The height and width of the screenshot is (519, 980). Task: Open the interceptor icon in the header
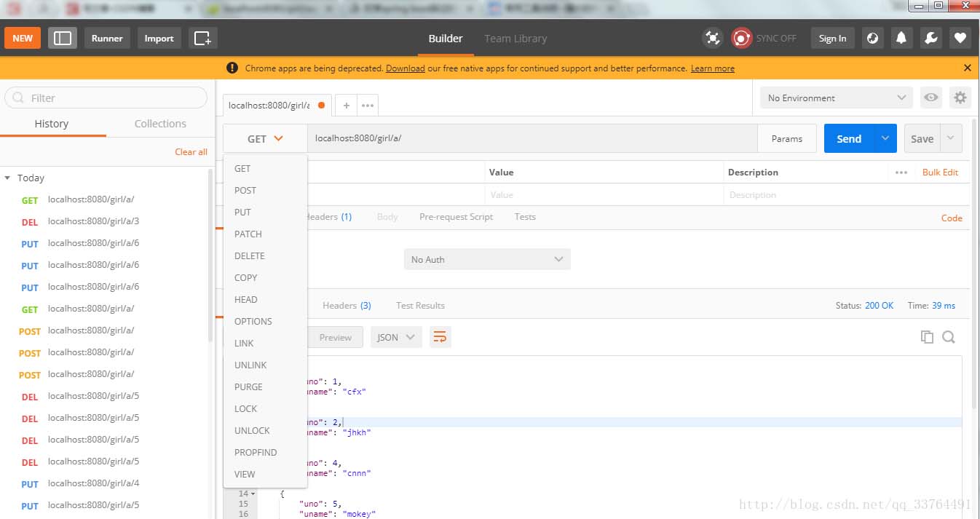[712, 38]
